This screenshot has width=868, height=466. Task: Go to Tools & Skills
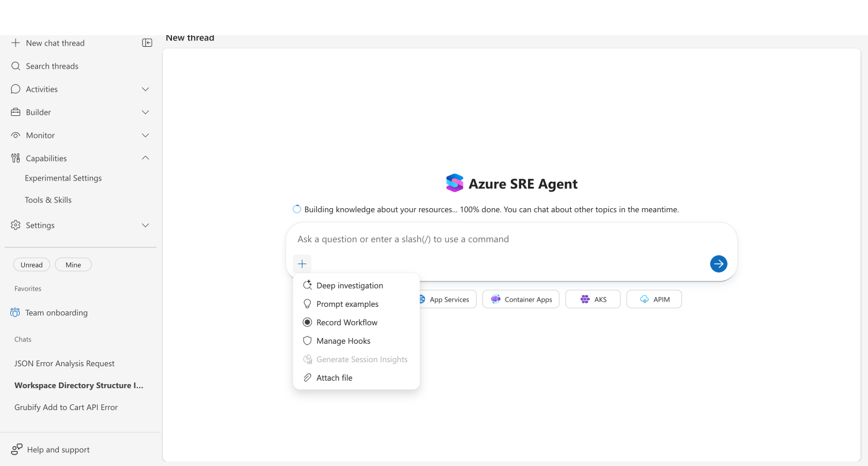tap(48, 200)
